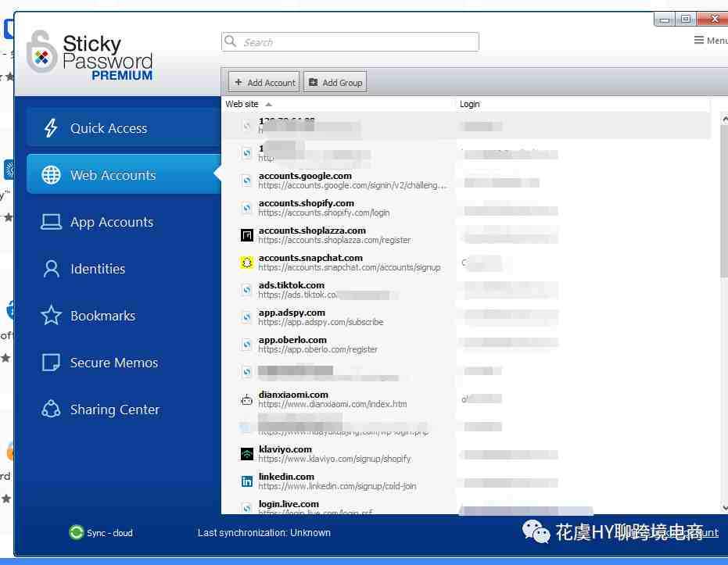Open App Accounts laptop icon
728x565 pixels.
pos(51,222)
